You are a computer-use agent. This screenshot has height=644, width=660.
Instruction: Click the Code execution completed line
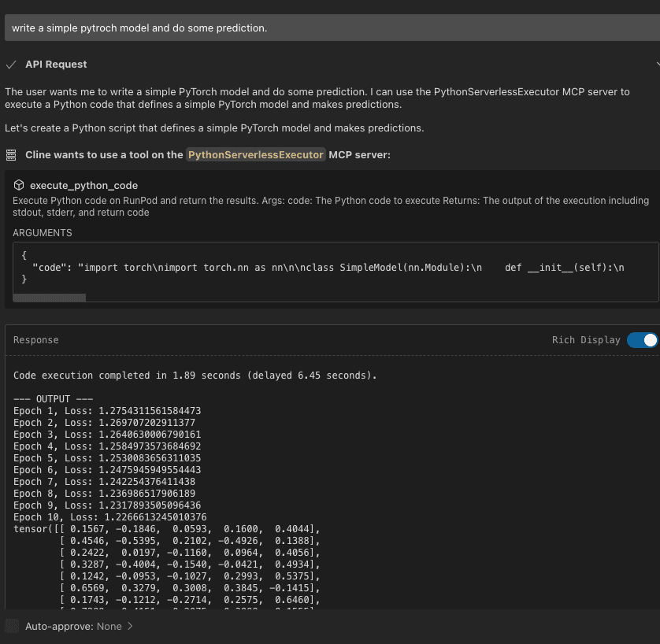click(195, 376)
